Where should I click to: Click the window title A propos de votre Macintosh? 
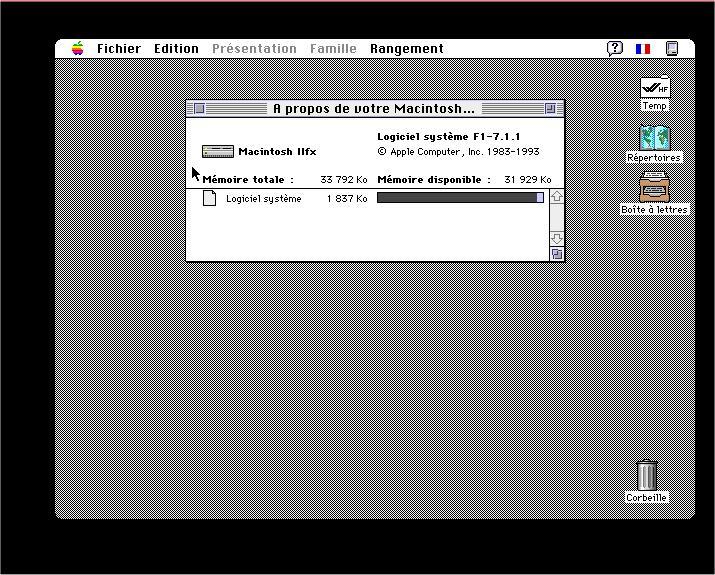(374, 109)
